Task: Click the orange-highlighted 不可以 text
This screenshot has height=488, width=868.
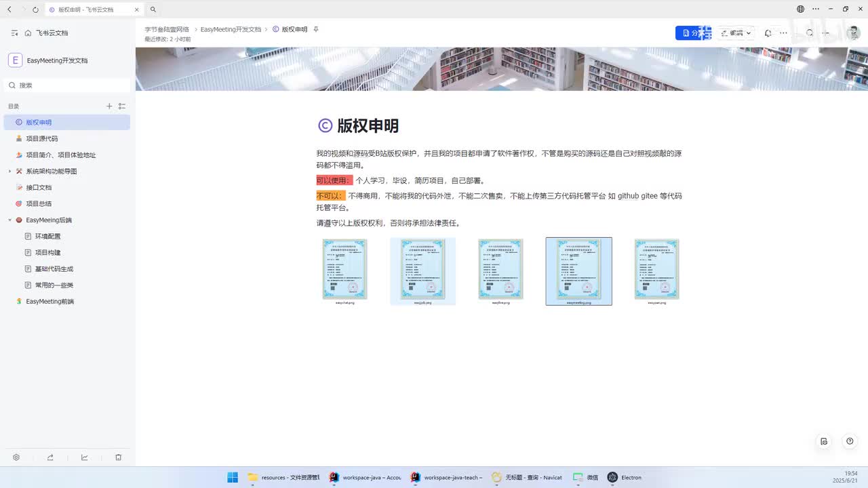Action: point(330,196)
